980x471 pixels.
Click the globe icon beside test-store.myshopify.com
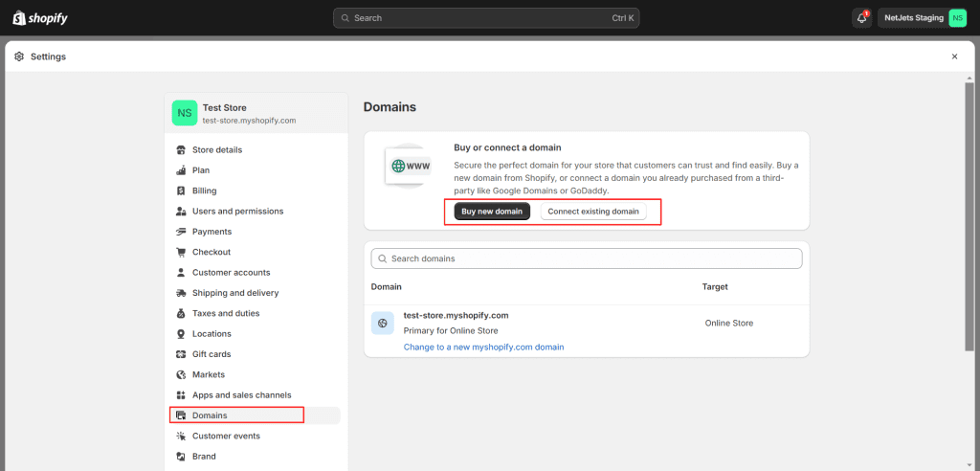tap(383, 324)
